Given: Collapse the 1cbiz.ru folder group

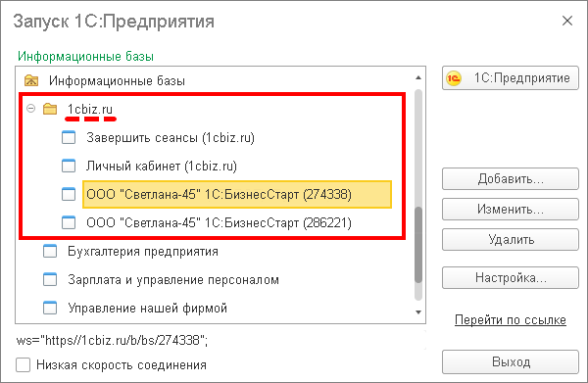Looking at the screenshot, I should [x=30, y=109].
